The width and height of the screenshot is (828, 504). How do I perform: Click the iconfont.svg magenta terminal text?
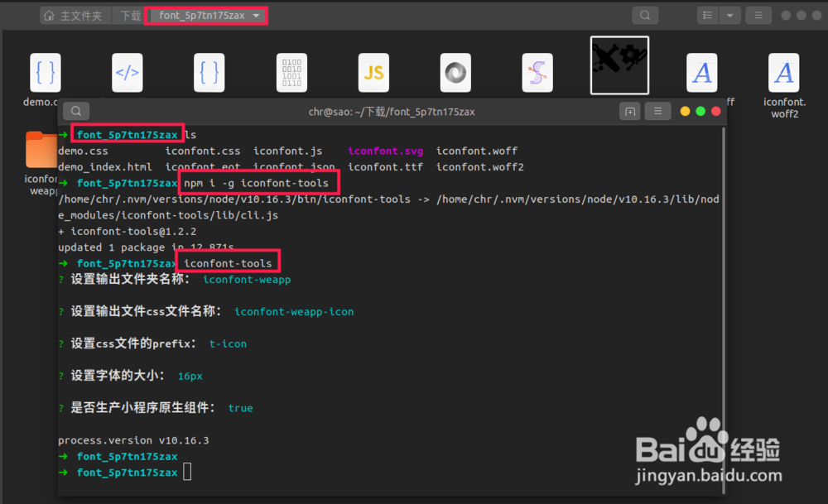click(x=385, y=151)
